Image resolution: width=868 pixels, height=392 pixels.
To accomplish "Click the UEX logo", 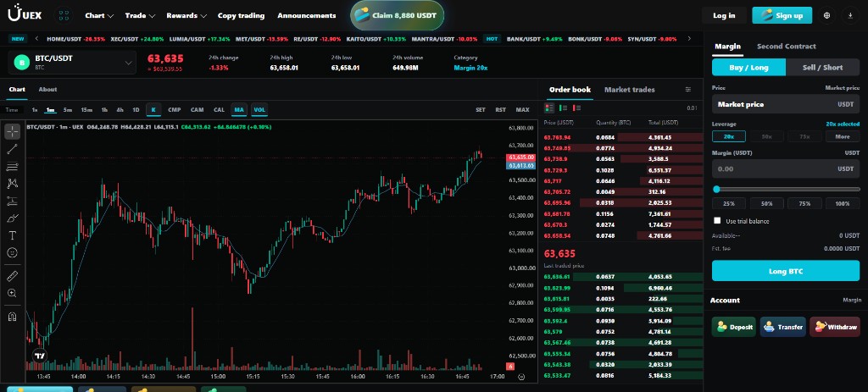I will [25, 14].
